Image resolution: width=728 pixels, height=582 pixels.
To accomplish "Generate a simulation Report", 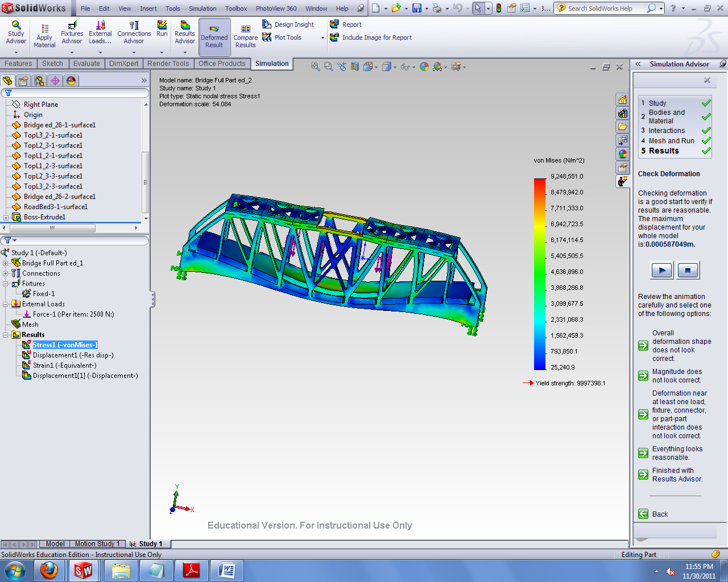I will (x=346, y=24).
